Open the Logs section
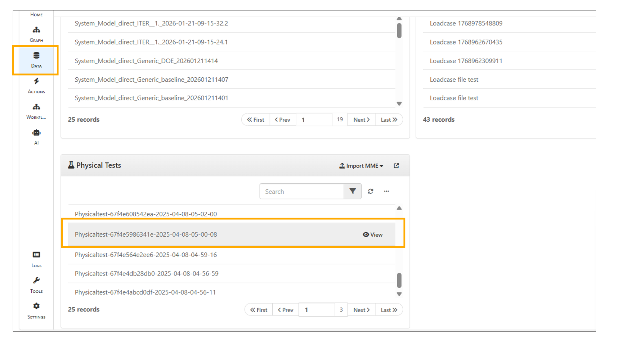 pyautogui.click(x=36, y=259)
